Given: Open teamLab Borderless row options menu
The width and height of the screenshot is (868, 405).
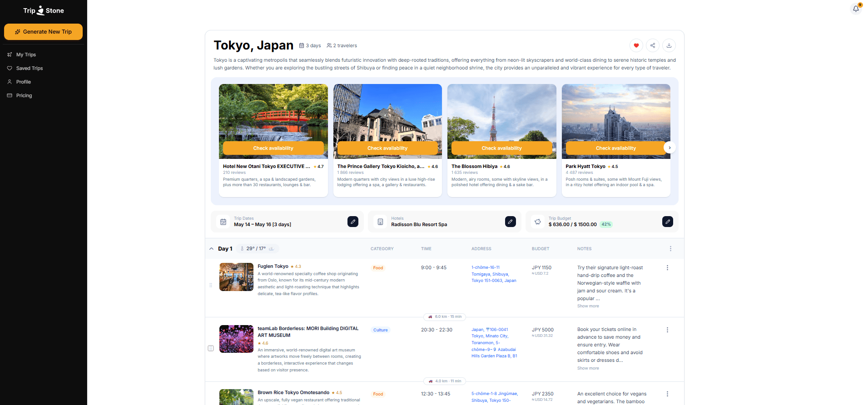Looking at the screenshot, I should (667, 330).
